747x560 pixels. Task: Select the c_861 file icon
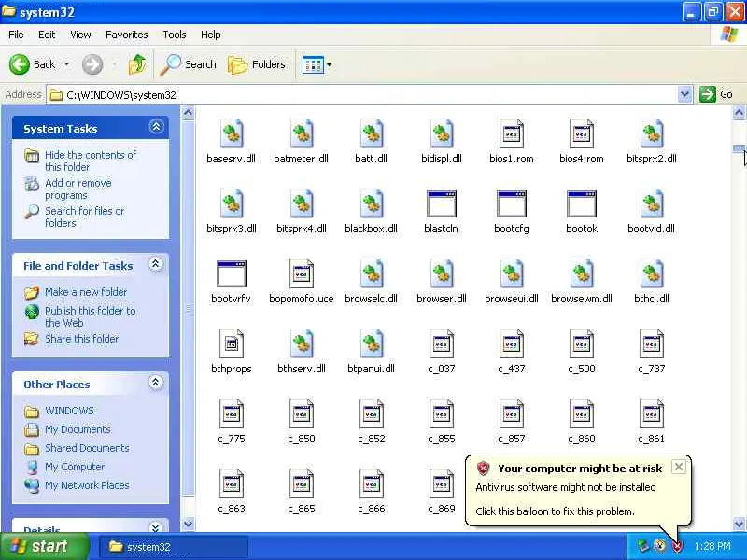coord(652,413)
